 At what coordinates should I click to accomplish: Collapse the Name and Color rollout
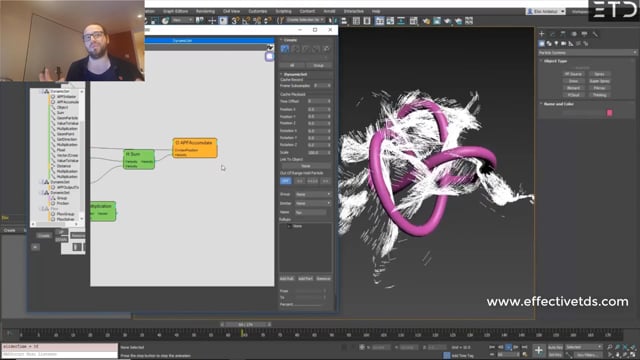tap(558, 104)
